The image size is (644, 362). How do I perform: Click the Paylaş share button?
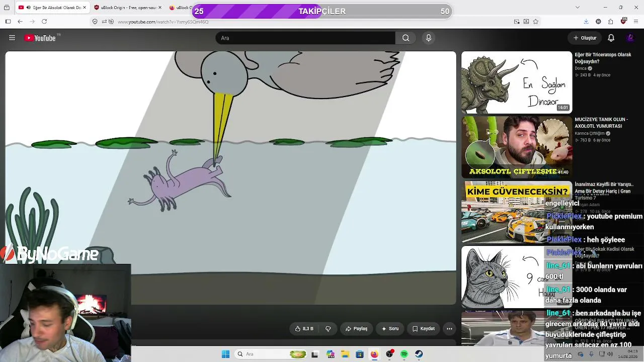click(x=356, y=329)
